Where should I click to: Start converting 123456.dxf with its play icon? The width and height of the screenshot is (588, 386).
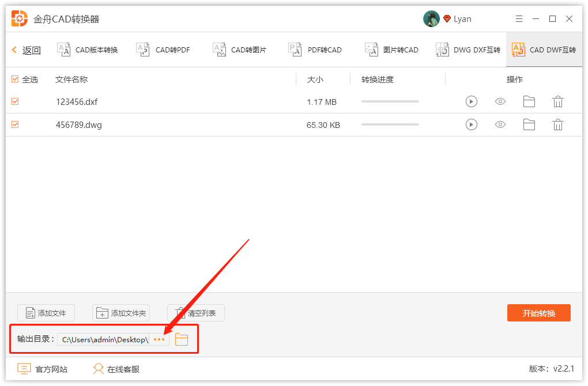[472, 101]
